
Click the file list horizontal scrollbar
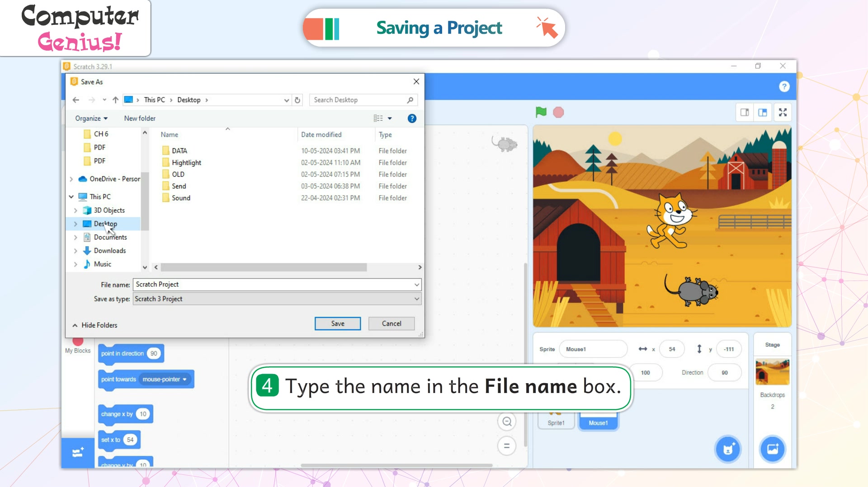tap(264, 267)
